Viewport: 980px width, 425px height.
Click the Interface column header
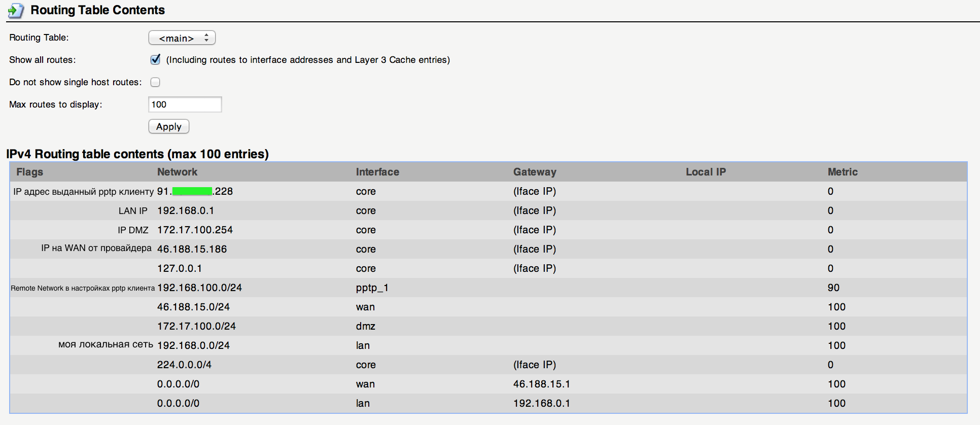(x=377, y=172)
